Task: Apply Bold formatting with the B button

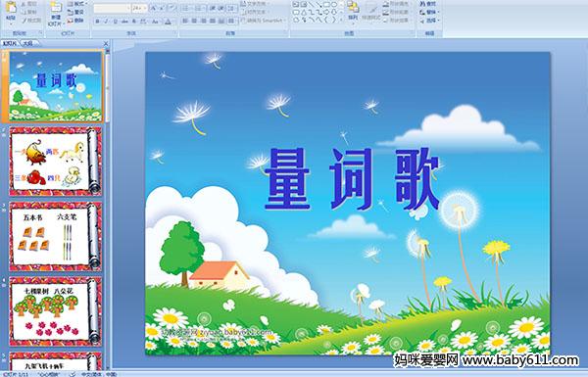Action: click(x=97, y=22)
